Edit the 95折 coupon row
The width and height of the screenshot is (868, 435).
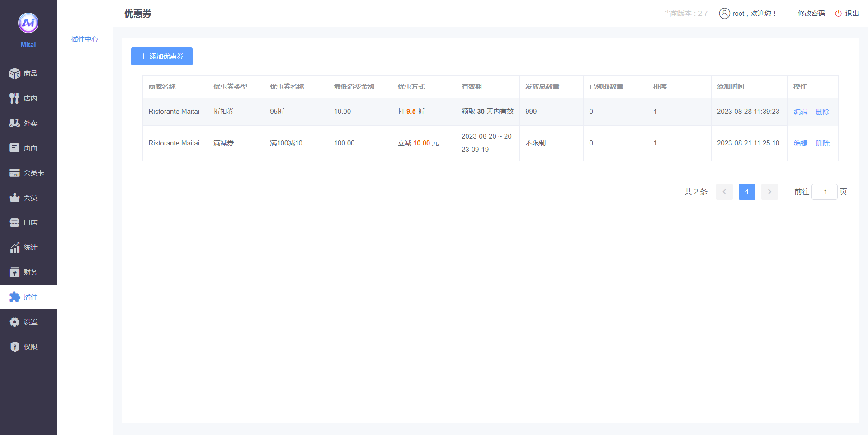(800, 112)
